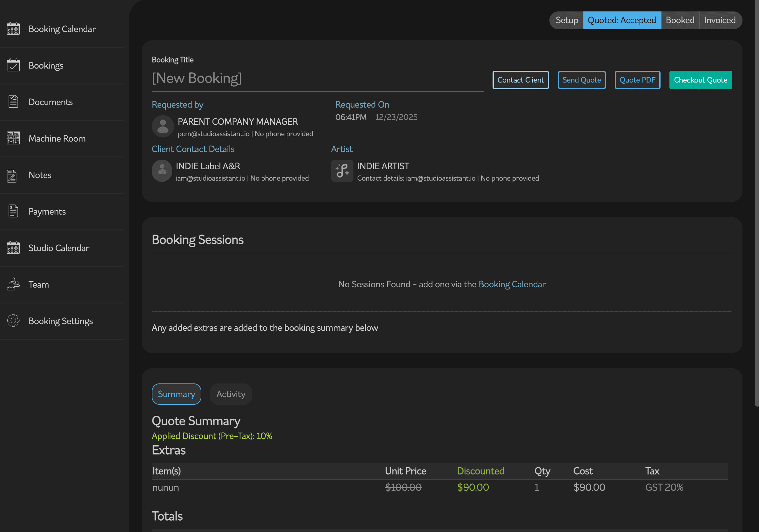Click the Contact Client button
Screen dimensions: 759x532
(x=521, y=80)
